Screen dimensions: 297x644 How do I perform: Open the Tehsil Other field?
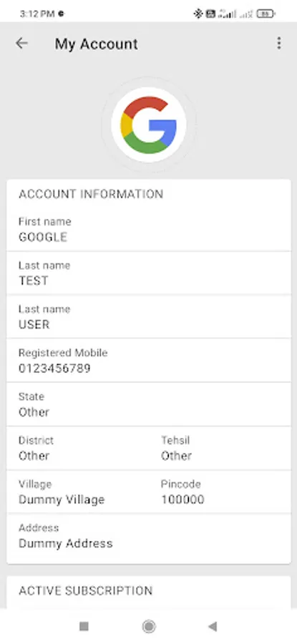220,448
